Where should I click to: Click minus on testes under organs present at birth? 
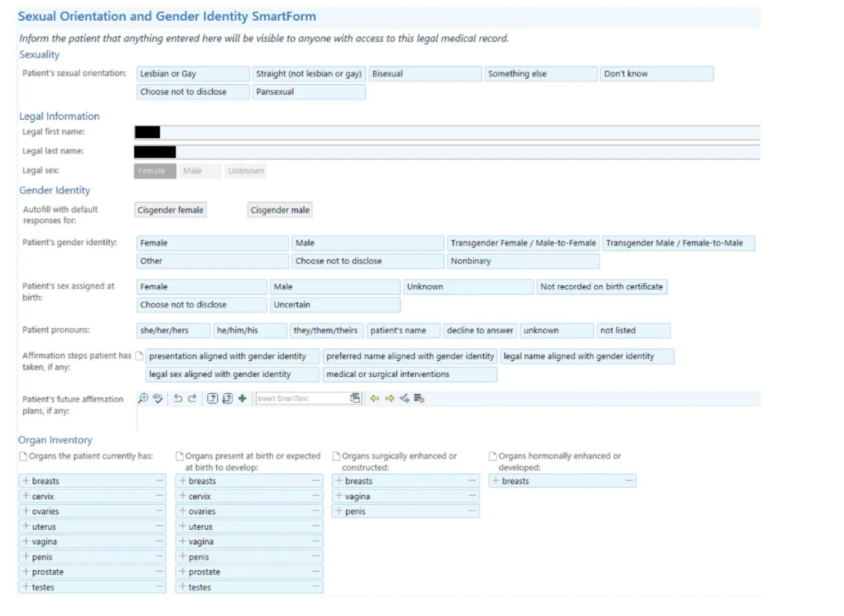coord(316,587)
